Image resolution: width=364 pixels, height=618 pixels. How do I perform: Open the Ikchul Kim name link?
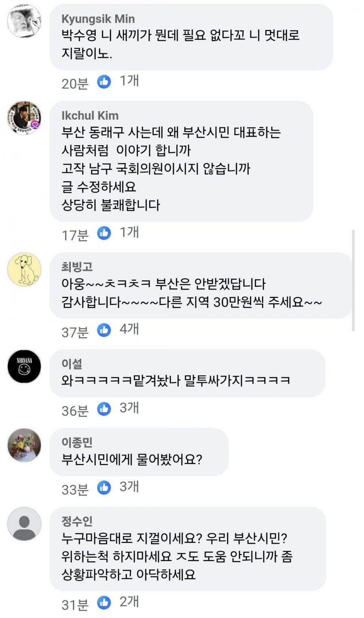(x=90, y=116)
